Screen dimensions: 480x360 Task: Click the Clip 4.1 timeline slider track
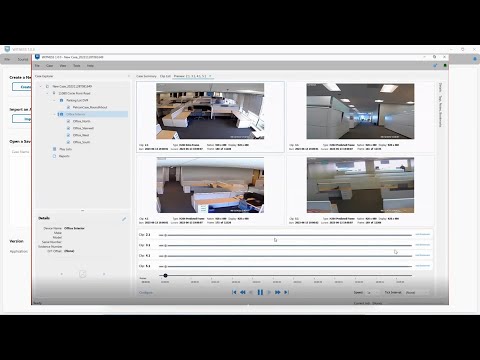click(x=285, y=256)
